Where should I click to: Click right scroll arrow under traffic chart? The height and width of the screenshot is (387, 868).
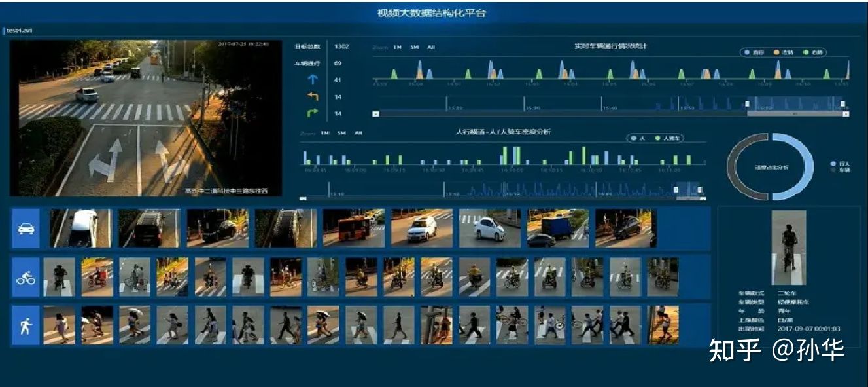846,113
